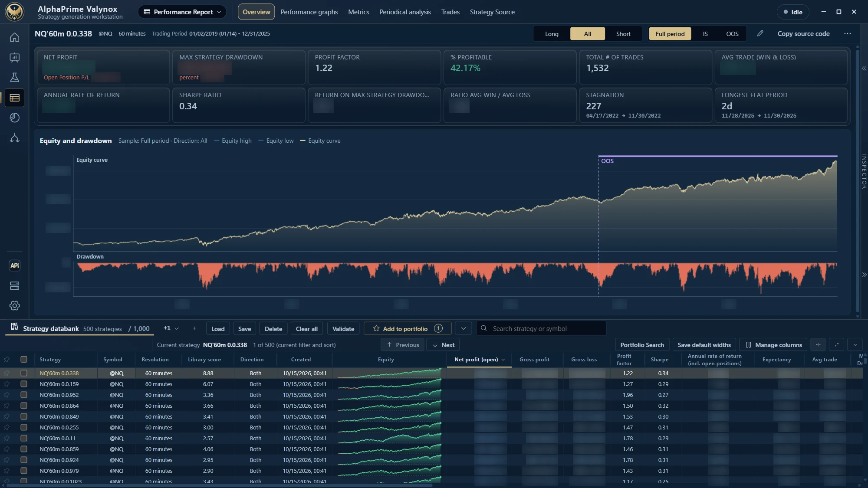Click the plus icon in databank toolbar
Viewport: 868px width, 488px height.
click(x=194, y=328)
